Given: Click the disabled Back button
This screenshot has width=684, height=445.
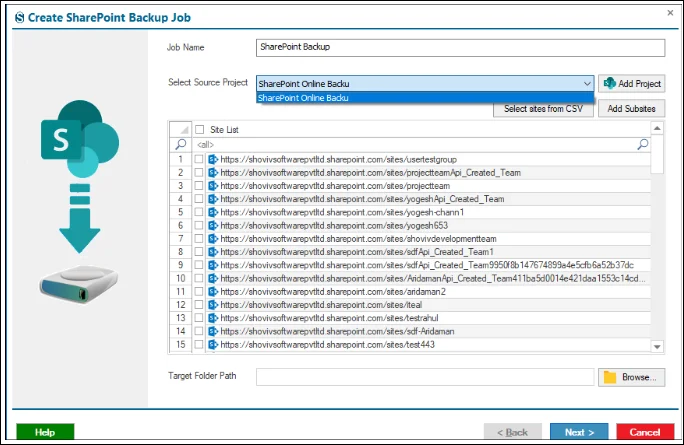Looking at the screenshot, I should click(x=513, y=432).
